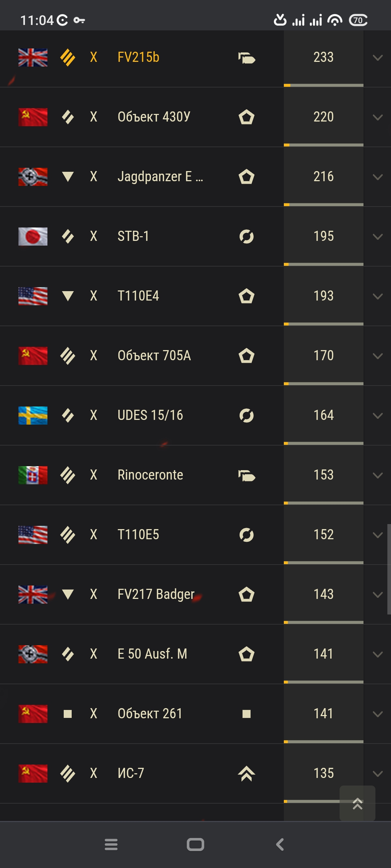Screen dimensions: 391x868
Task: Expand the FV215b row details
Action: tap(378, 58)
